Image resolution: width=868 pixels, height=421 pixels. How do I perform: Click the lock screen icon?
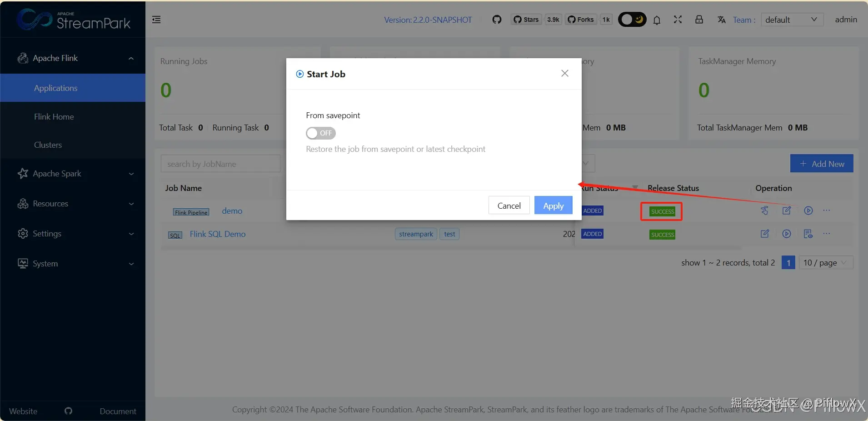coord(699,20)
